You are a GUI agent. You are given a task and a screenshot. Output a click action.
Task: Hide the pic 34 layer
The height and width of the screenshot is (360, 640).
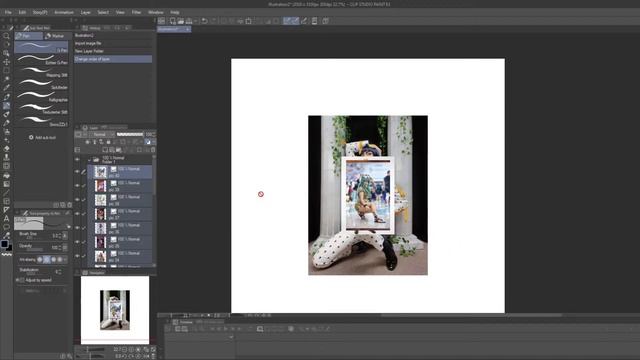[x=77, y=256]
